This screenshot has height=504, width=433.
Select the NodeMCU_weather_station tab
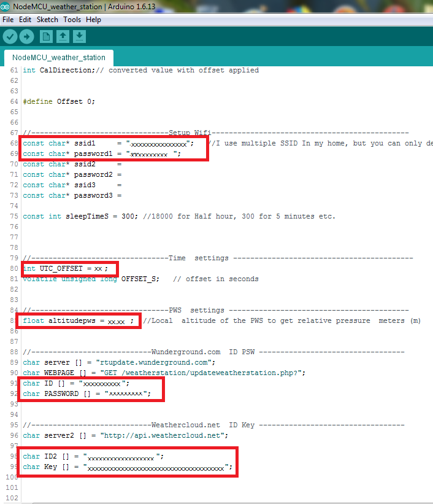point(59,58)
